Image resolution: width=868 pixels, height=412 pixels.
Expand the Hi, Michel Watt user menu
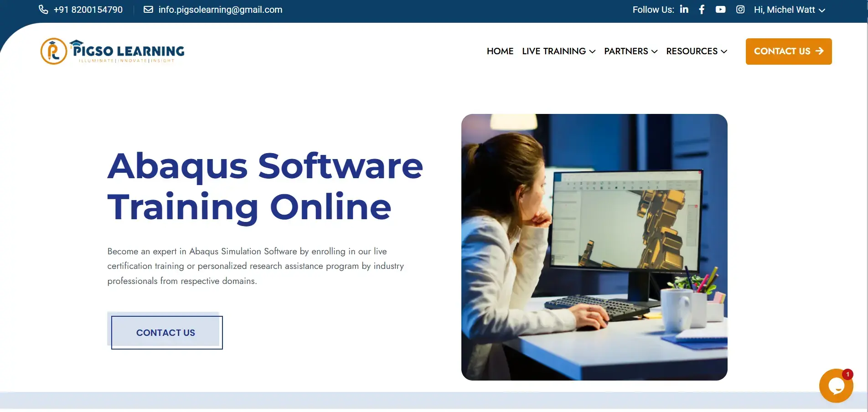tap(789, 10)
